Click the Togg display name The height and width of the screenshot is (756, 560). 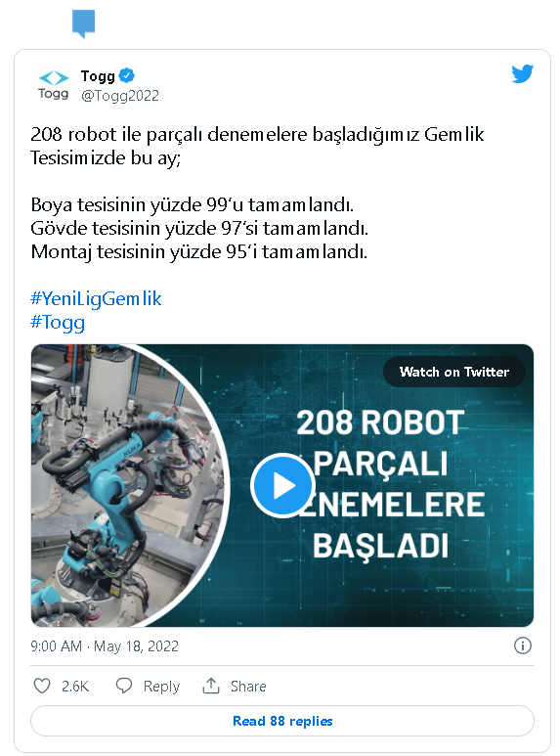click(98, 76)
